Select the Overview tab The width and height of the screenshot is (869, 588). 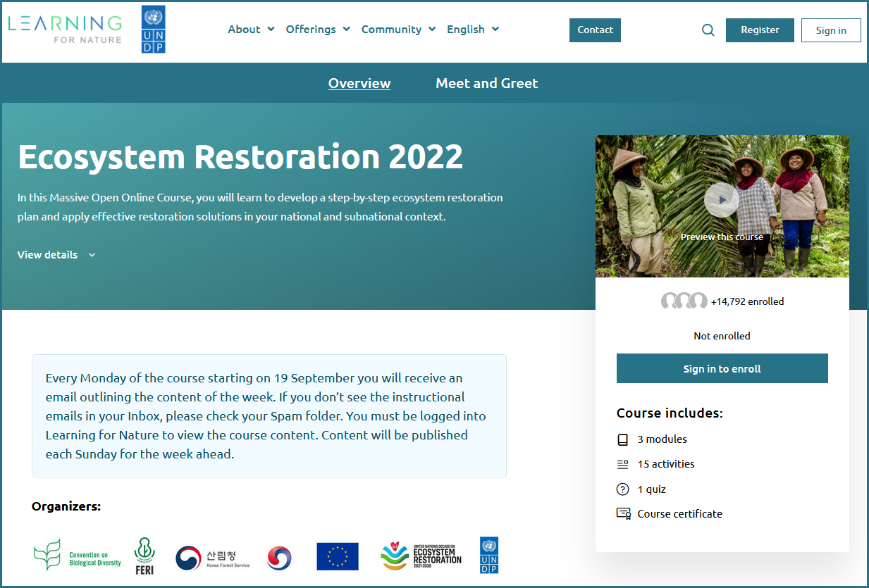(359, 83)
